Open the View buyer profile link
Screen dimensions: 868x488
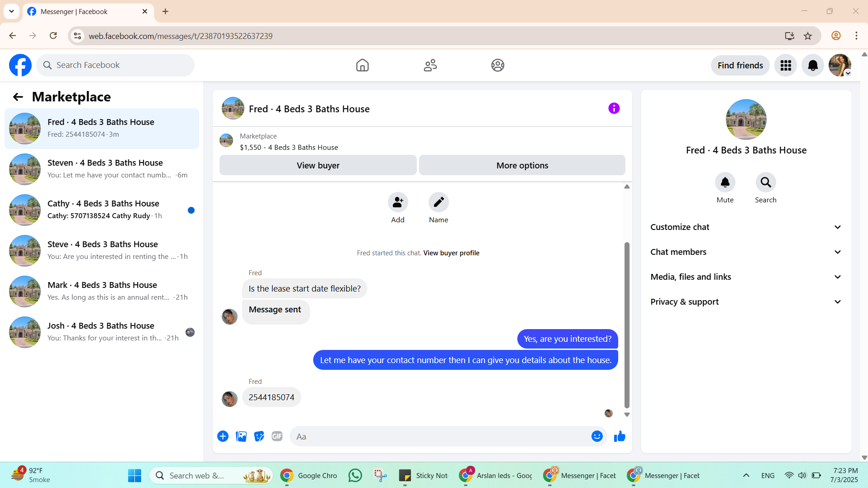tap(451, 253)
